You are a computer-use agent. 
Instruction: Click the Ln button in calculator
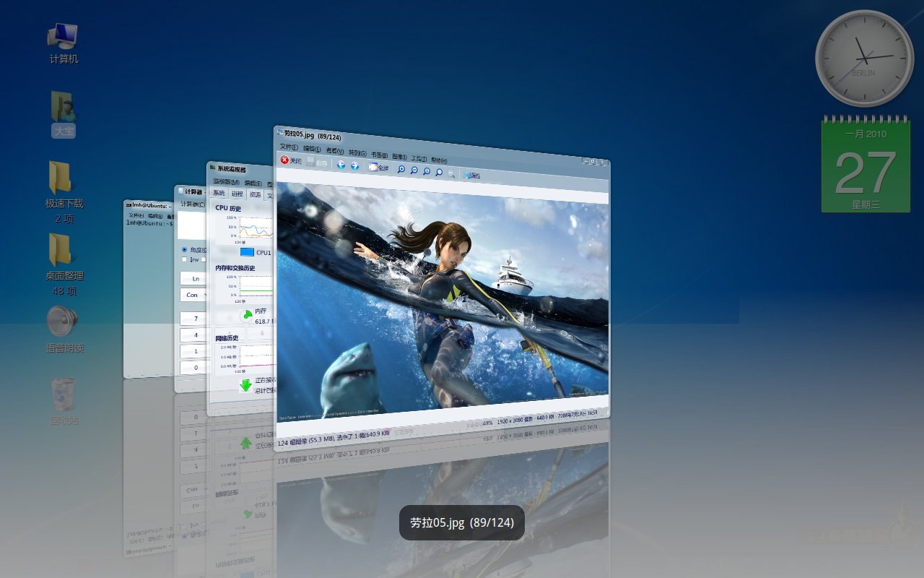(194, 278)
